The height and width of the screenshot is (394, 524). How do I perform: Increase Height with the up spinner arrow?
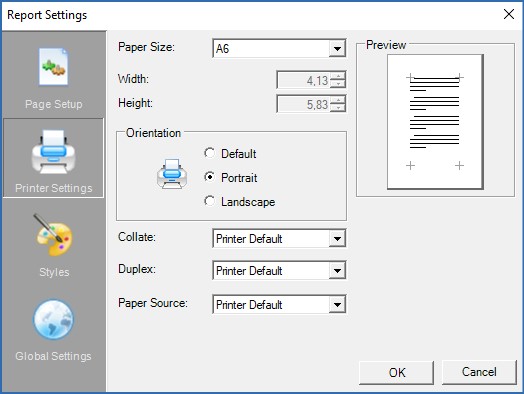click(x=338, y=100)
